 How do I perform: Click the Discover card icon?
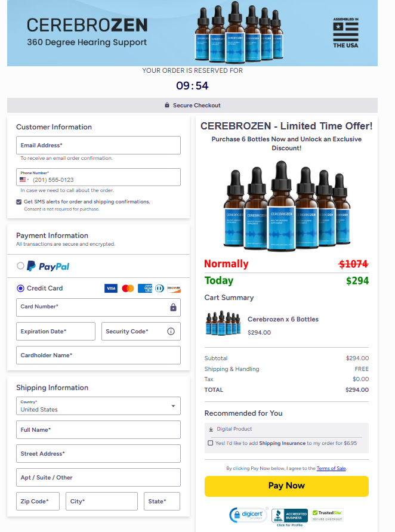pos(174,288)
